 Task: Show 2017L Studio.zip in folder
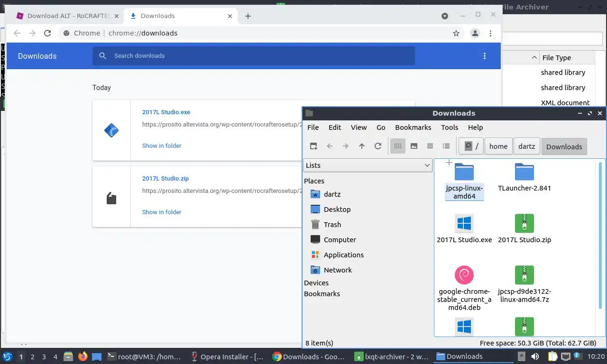click(x=162, y=212)
